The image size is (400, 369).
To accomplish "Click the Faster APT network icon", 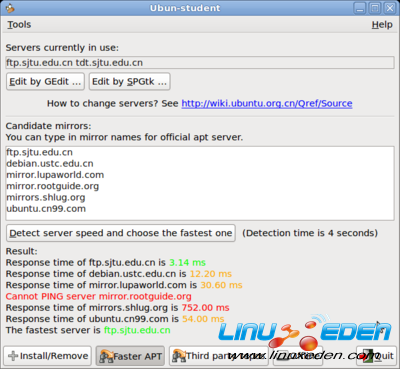I will tap(106, 356).
